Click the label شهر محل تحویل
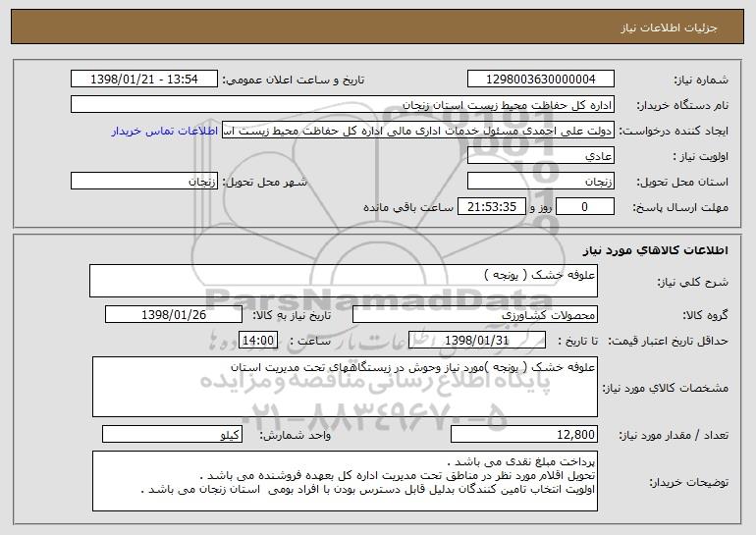This screenshot has width=756, height=535. coord(264,182)
